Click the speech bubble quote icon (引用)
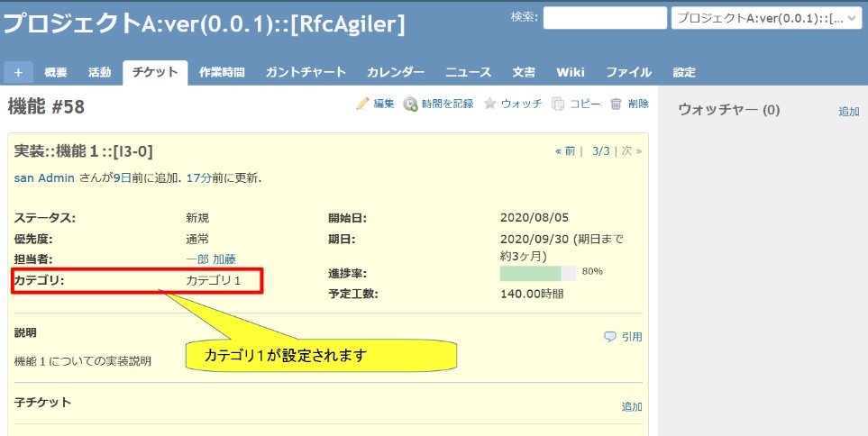Screen dimensions: 868x436 click(610, 337)
